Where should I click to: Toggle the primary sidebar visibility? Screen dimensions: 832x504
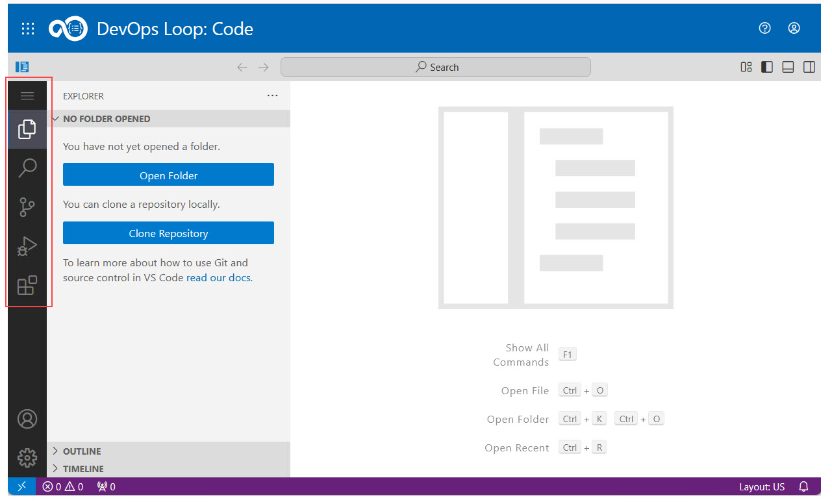click(x=767, y=66)
